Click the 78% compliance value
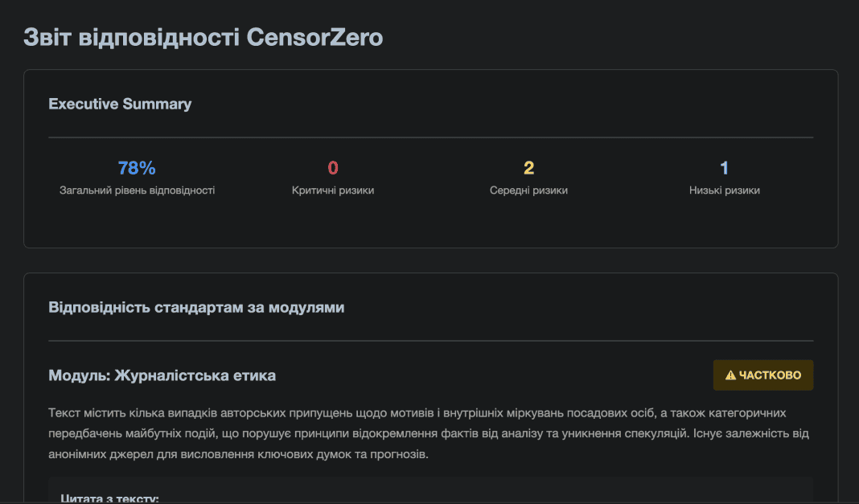The width and height of the screenshot is (859, 504). click(x=137, y=167)
